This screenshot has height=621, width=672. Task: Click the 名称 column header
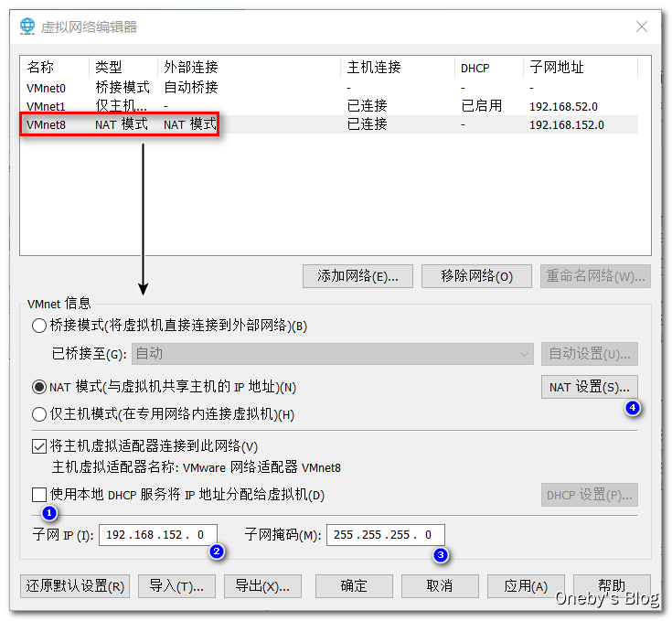click(x=55, y=68)
